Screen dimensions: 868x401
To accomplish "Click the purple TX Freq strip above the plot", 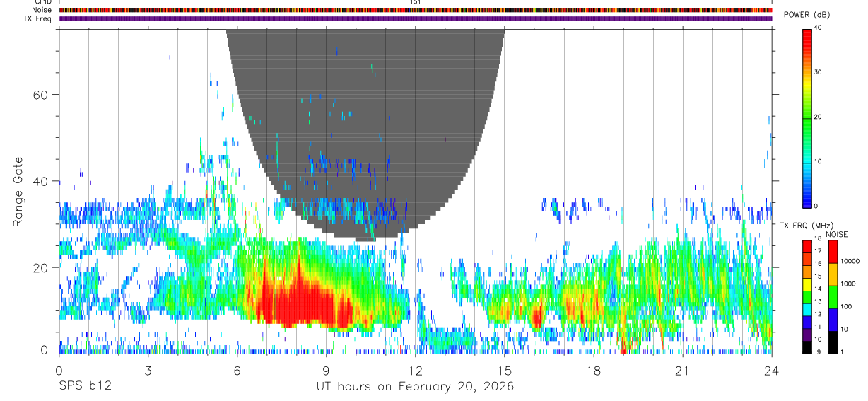I will coord(415,18).
